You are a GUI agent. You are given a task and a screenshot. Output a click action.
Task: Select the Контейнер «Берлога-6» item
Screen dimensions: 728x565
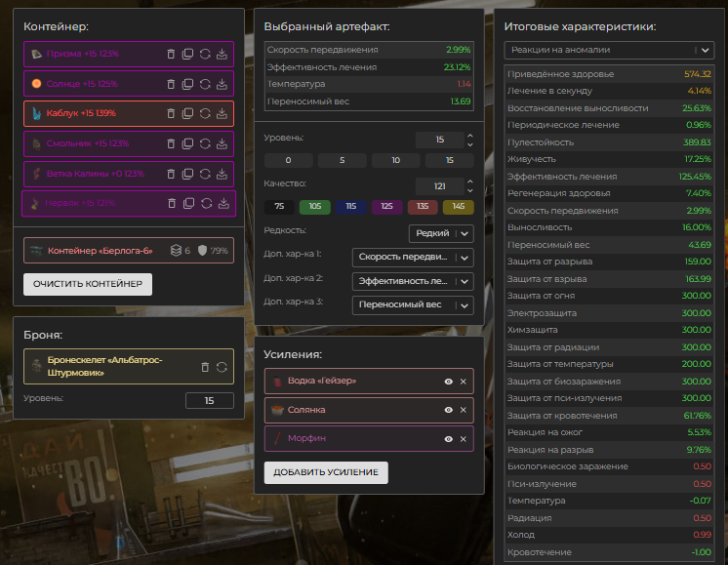[129, 251]
